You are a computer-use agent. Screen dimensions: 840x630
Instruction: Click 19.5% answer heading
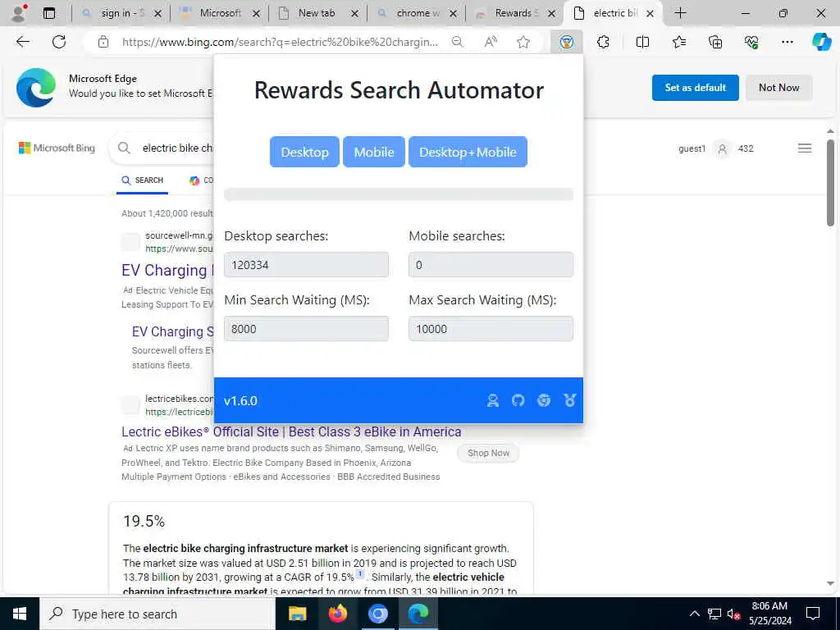pos(144,521)
